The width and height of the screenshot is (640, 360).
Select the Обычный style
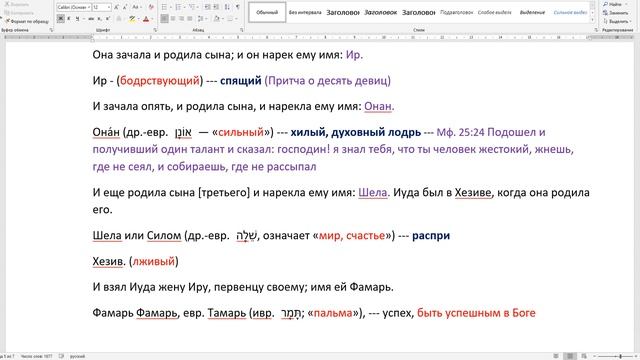click(x=267, y=12)
